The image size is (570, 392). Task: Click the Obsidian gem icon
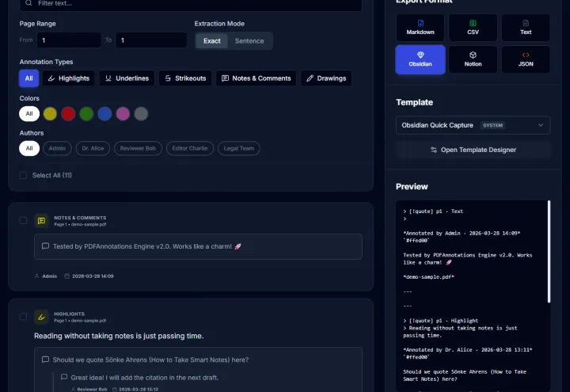(420, 55)
